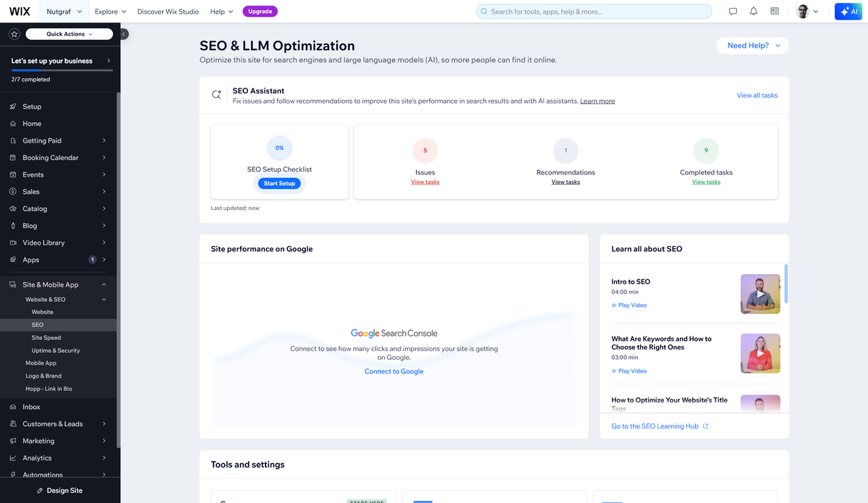This screenshot has height=503, width=868.
Task: Click View all tasks link
Action: tap(757, 96)
